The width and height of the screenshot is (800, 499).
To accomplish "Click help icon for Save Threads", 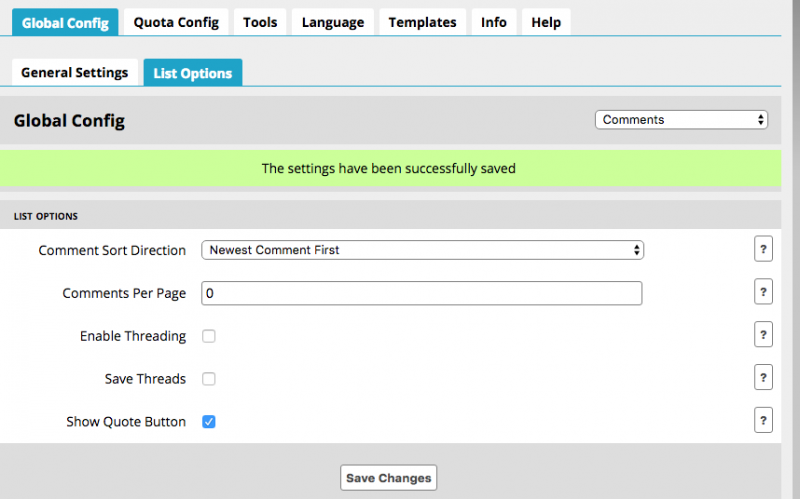I will point(764,378).
